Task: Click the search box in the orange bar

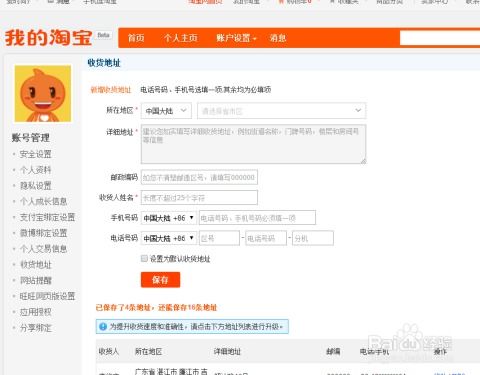Action: (440, 38)
